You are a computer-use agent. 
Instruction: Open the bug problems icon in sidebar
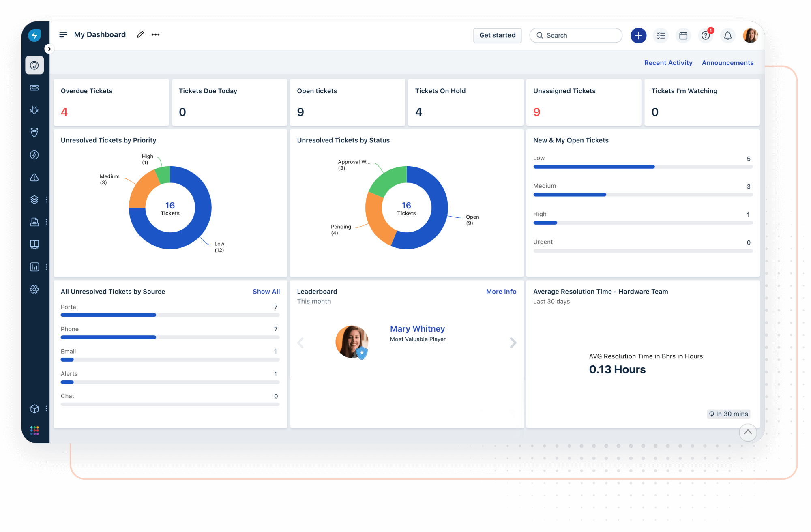tap(34, 110)
